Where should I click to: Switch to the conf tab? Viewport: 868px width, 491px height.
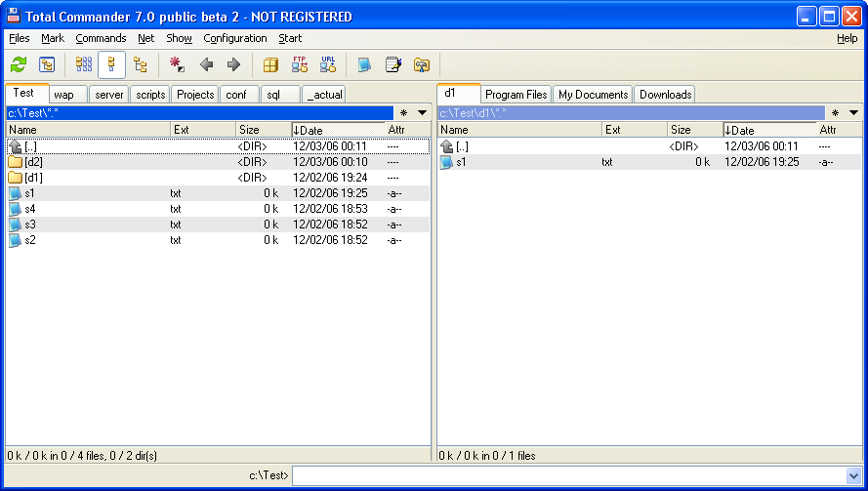click(239, 95)
